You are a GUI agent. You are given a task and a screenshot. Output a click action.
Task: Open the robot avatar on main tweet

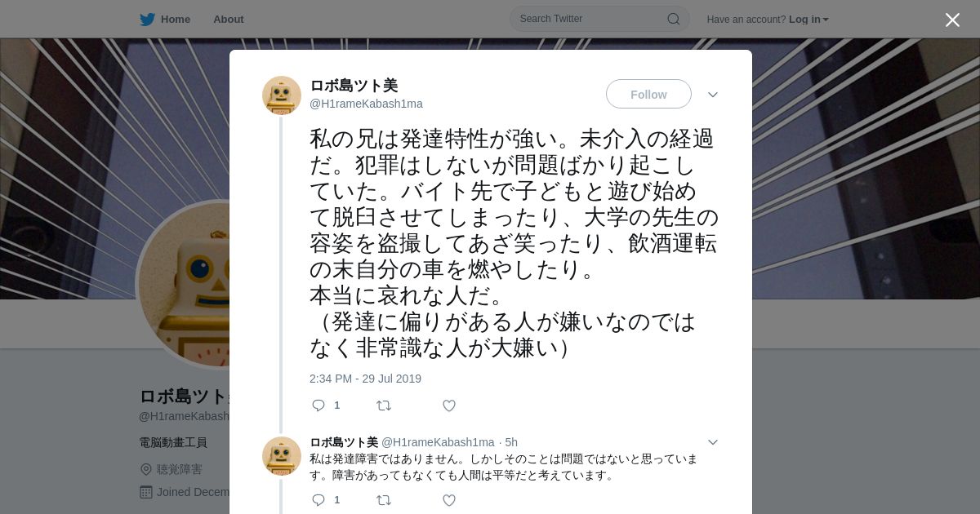click(x=282, y=95)
